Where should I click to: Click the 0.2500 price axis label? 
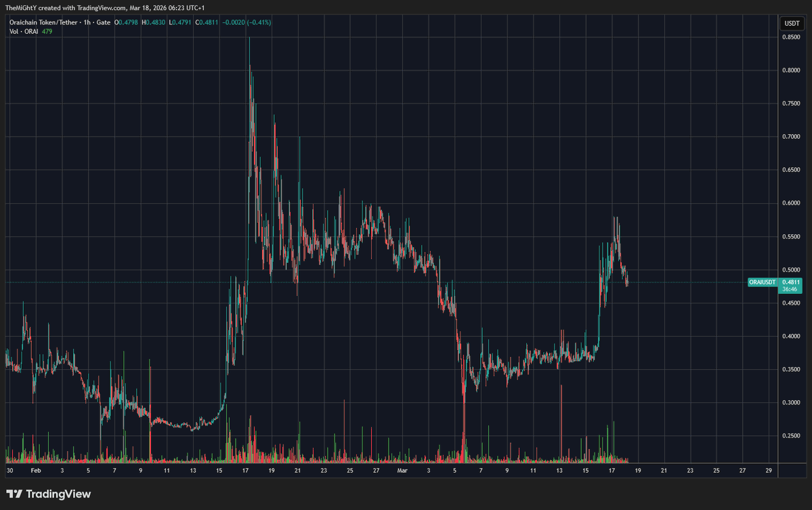tap(791, 436)
